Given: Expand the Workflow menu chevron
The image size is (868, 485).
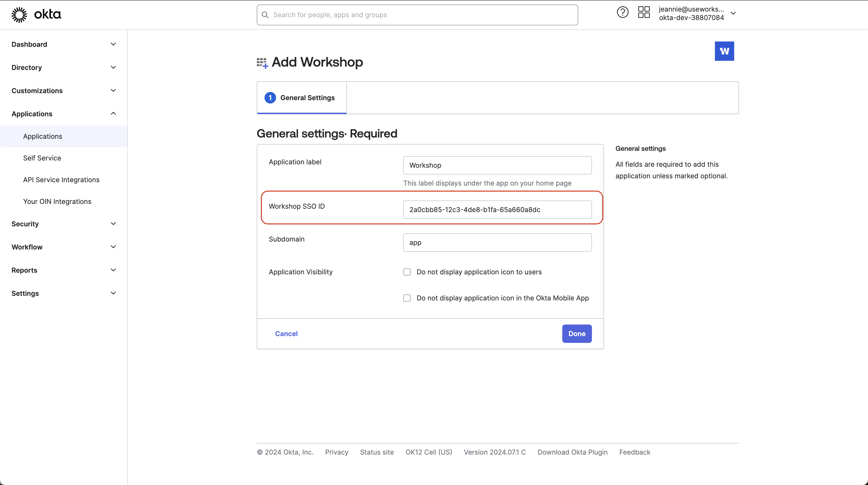Looking at the screenshot, I should [x=113, y=247].
